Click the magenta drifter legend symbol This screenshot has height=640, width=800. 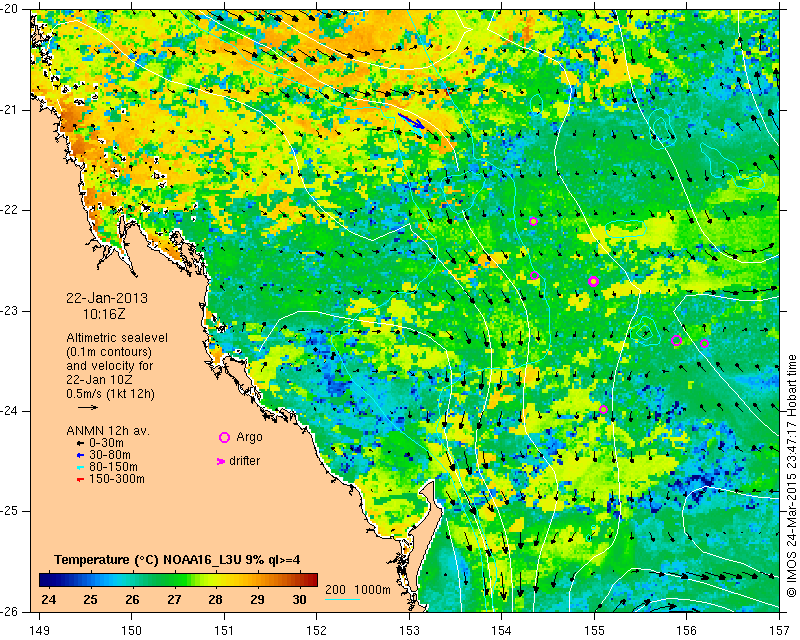click(x=221, y=461)
